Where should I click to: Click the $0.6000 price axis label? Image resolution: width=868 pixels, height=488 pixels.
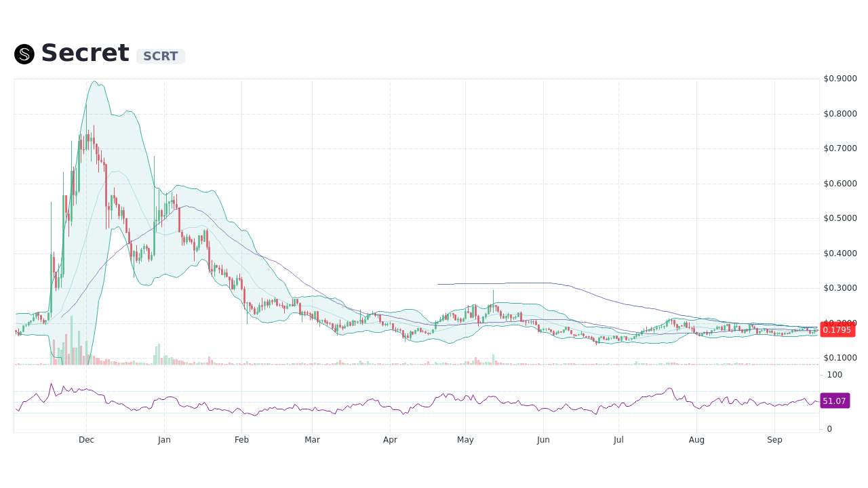tap(840, 184)
